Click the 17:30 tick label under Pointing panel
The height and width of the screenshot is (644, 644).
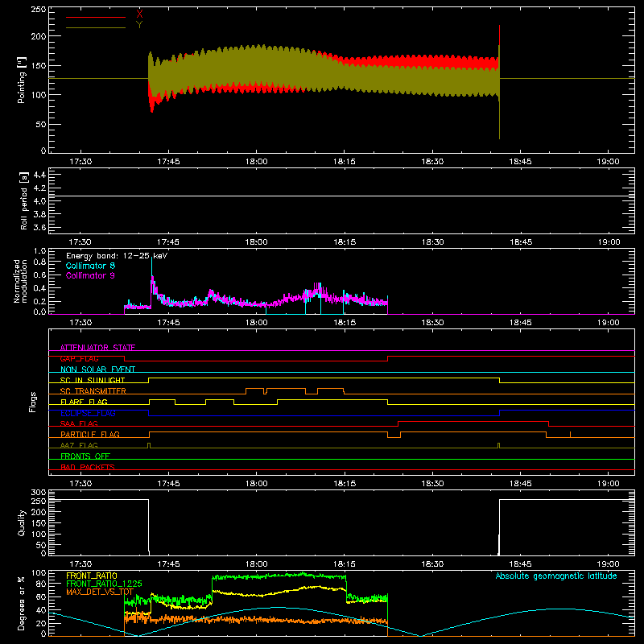(x=80, y=162)
